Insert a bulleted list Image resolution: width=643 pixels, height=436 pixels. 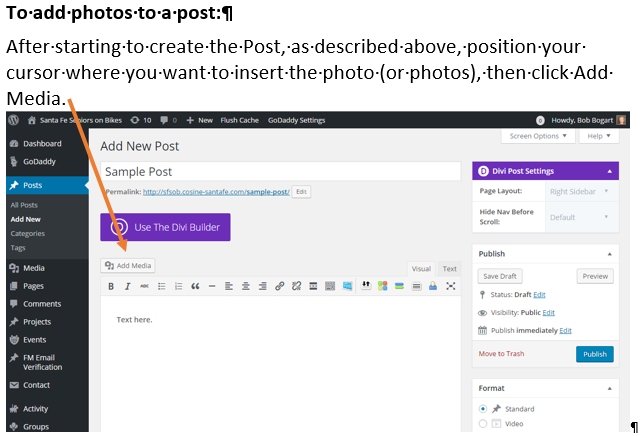pos(162,286)
